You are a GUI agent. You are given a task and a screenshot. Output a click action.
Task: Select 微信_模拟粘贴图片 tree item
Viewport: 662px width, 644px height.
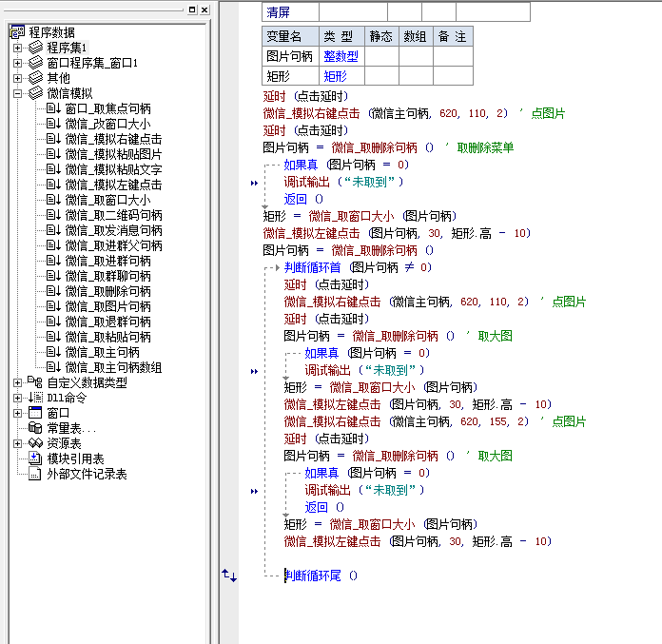click(x=113, y=154)
